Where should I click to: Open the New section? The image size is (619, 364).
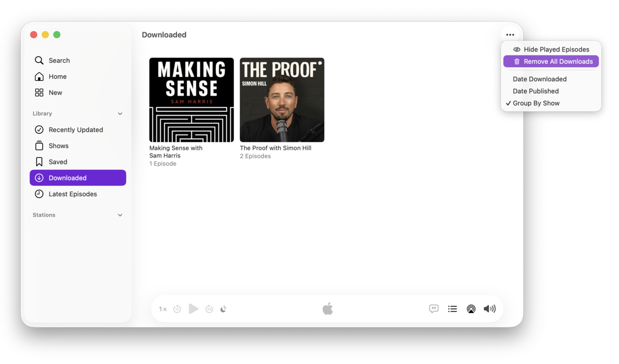[78, 93]
